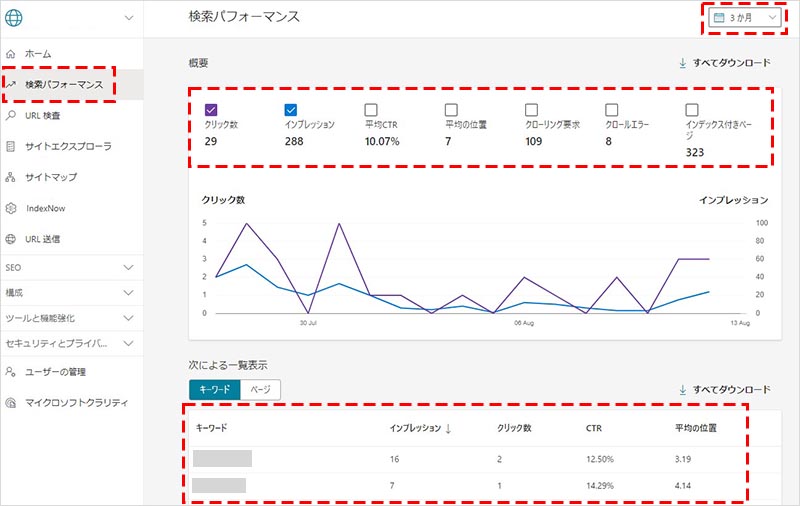
Task: Open URL 検査 magnifier icon
Action: 10,116
